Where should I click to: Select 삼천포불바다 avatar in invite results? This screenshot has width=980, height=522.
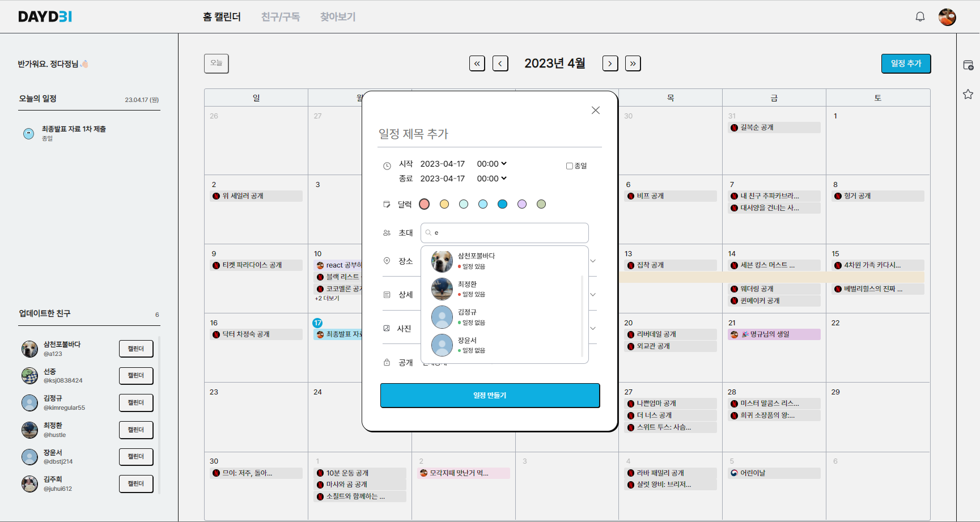(x=442, y=261)
